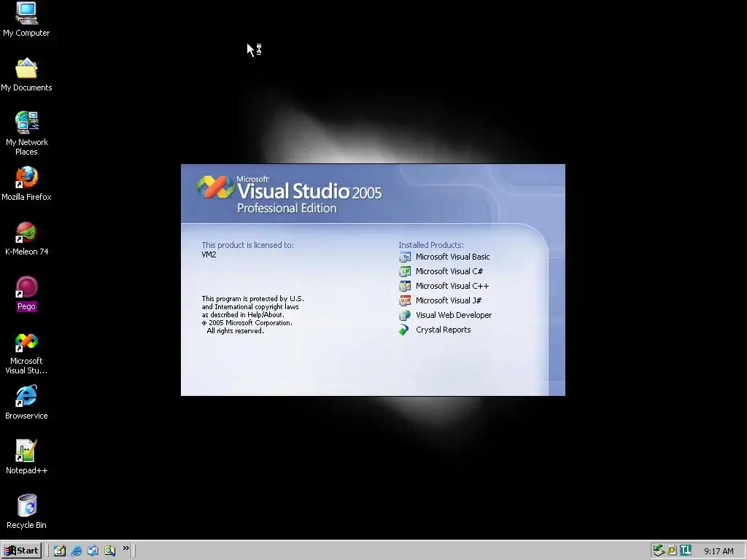
Task: Click the 'Microsoft Visual Basic' text
Action: (452, 257)
